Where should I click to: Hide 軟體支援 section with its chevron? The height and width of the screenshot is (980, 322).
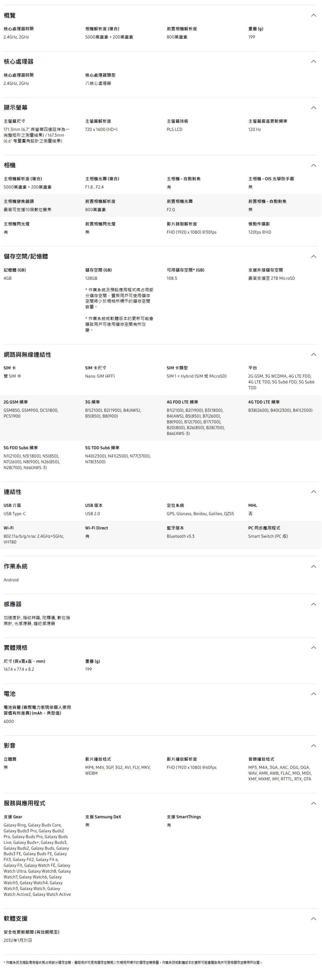point(313,918)
